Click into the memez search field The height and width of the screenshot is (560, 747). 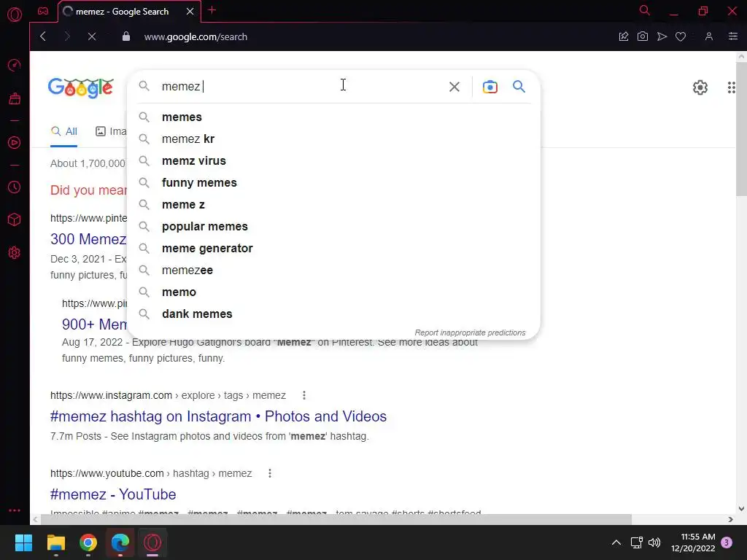[300, 87]
